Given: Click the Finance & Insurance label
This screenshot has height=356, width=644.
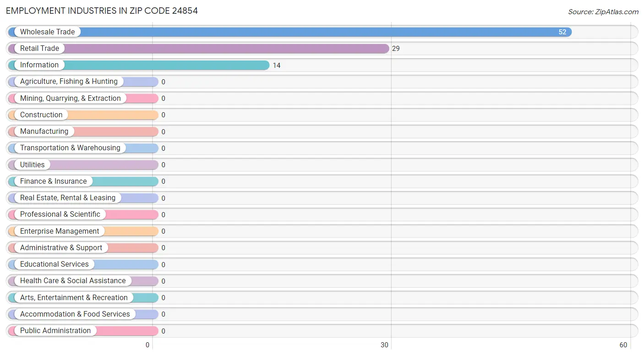Looking at the screenshot, I should 53,181.
